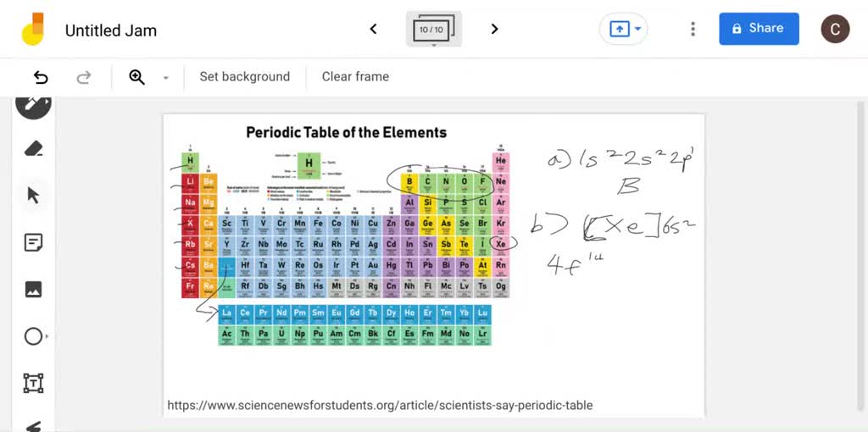The image size is (868, 432).
Task: Choose the Select arrow tool
Action: pyautogui.click(x=33, y=196)
